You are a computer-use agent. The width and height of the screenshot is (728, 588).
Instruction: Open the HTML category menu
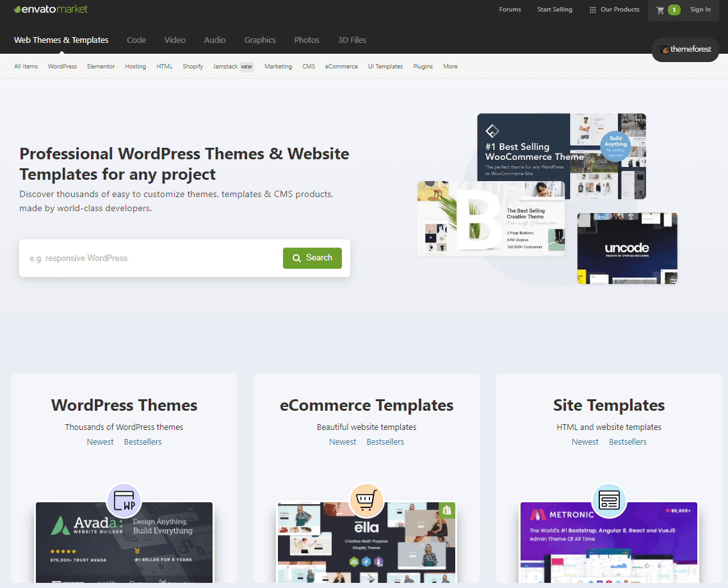165,67
